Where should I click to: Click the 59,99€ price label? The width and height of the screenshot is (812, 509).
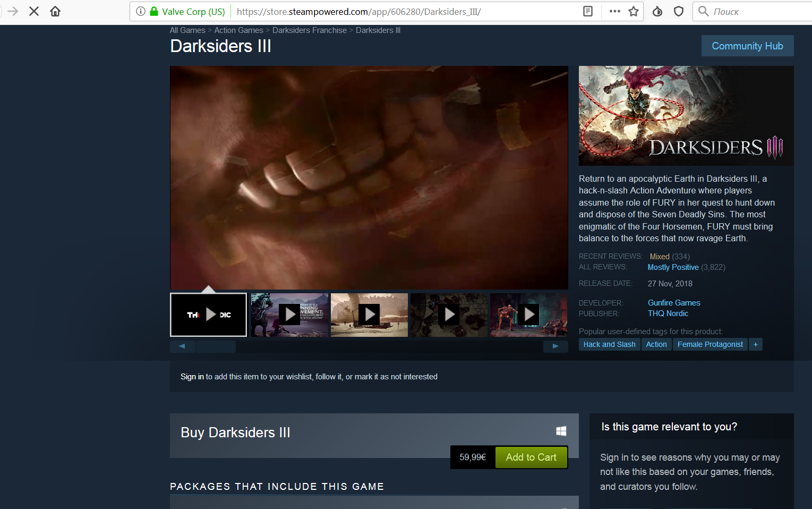(473, 457)
